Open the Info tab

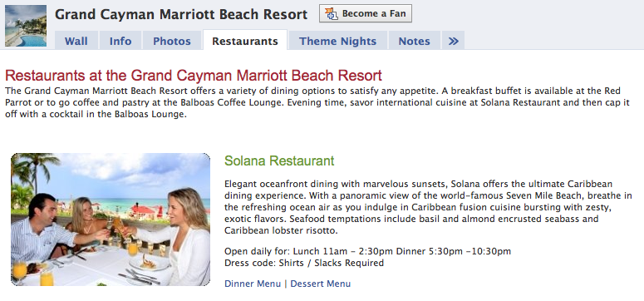tap(120, 41)
